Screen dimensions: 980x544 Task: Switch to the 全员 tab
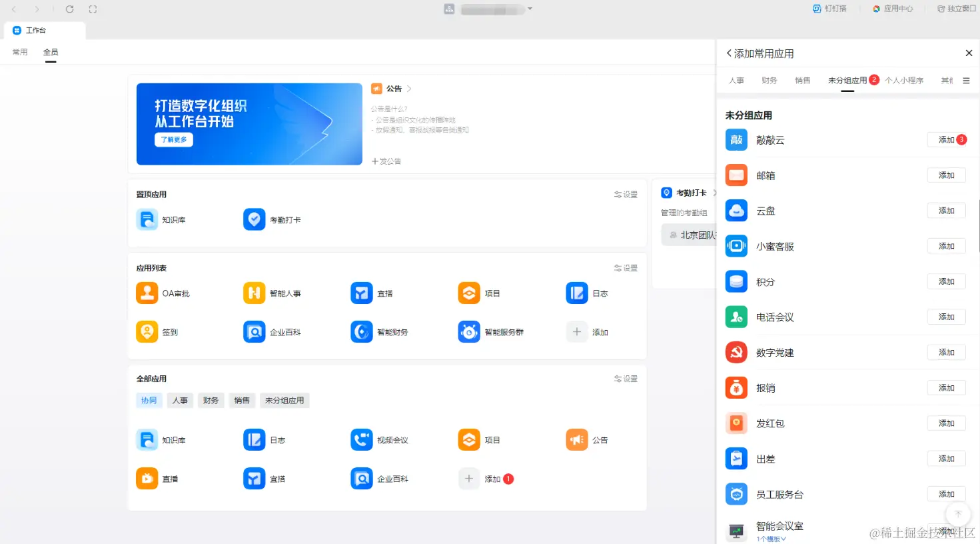[51, 52]
